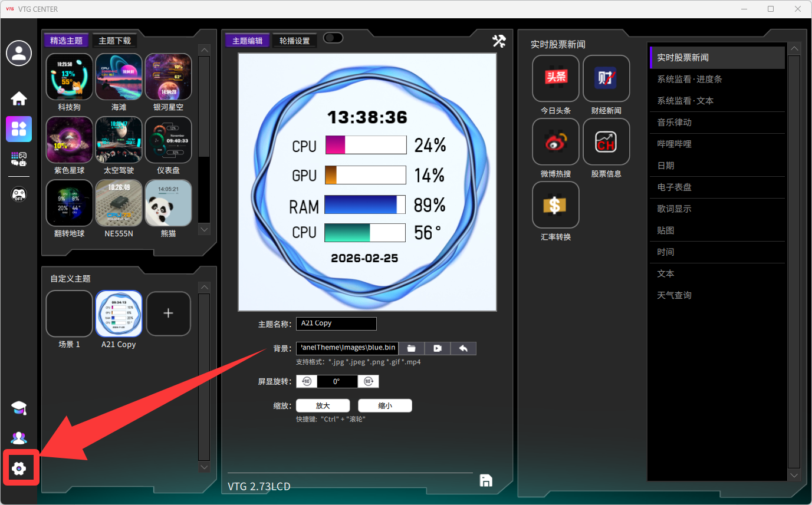
Task: Open the tools wrench-hammer icon
Action: click(x=499, y=41)
